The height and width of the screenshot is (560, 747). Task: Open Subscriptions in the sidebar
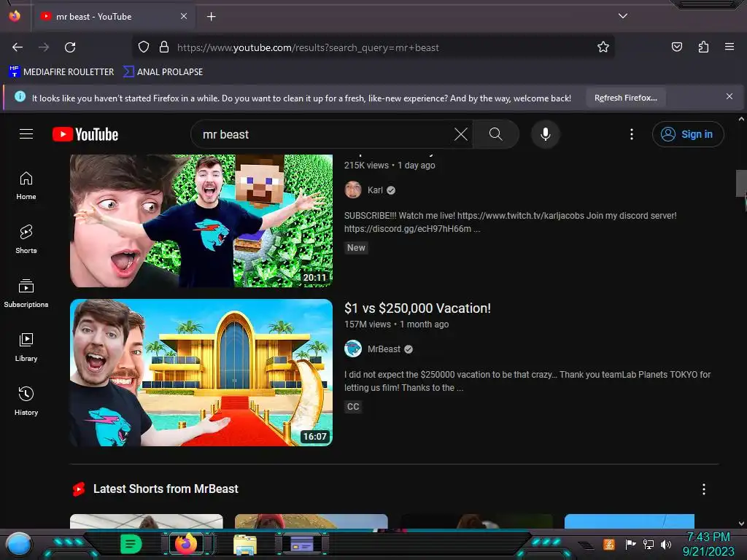pyautogui.click(x=26, y=293)
